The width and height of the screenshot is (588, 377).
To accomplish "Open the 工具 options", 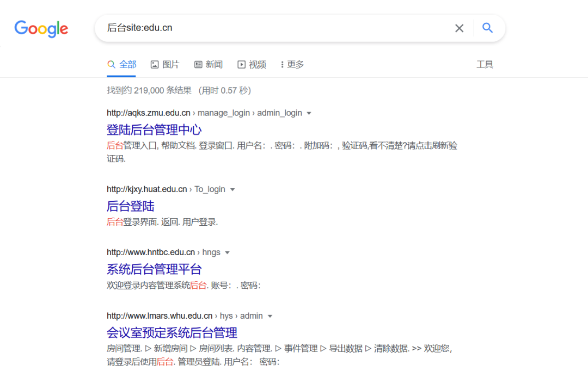I will click(x=485, y=64).
